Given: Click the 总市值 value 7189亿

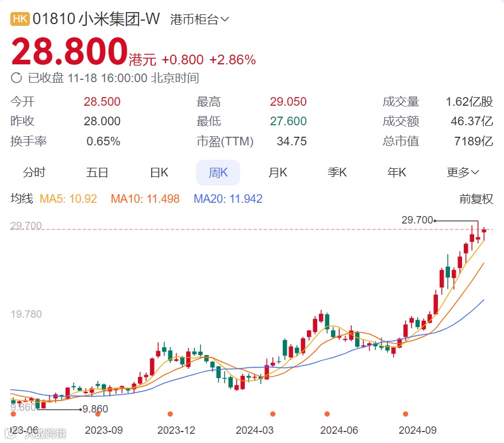Looking at the screenshot, I should tap(474, 141).
